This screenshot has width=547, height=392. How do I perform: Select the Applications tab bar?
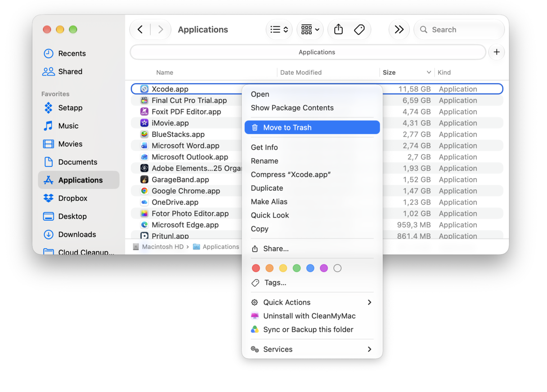[x=308, y=52]
